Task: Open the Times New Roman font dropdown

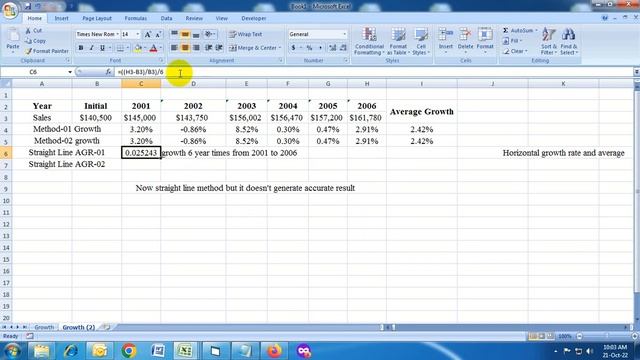Action: pyautogui.click(x=118, y=34)
